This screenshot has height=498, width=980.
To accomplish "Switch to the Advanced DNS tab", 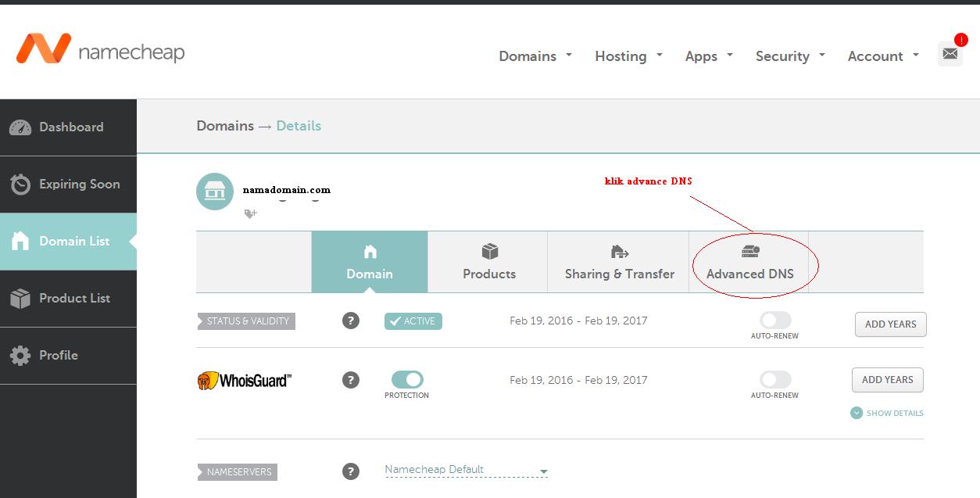I will (x=749, y=263).
